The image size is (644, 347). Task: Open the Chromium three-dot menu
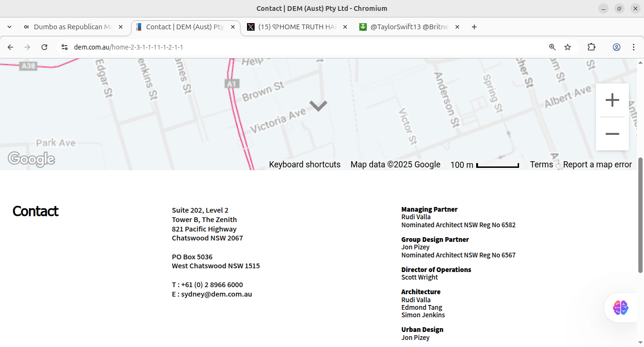coord(634,47)
